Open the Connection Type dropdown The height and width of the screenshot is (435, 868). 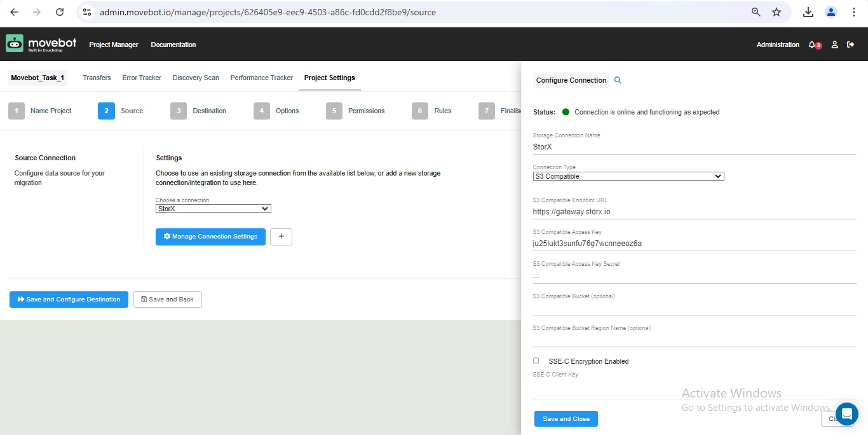pyautogui.click(x=628, y=176)
